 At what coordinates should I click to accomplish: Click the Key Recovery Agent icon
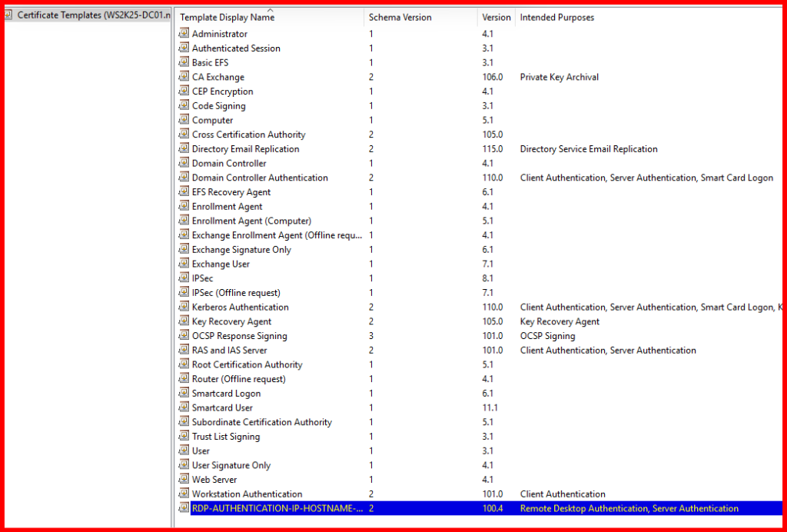pos(184,321)
